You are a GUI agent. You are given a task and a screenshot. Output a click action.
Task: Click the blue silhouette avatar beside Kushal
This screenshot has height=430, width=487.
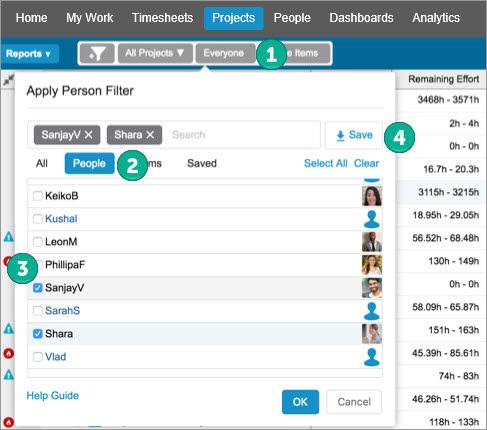[372, 219]
